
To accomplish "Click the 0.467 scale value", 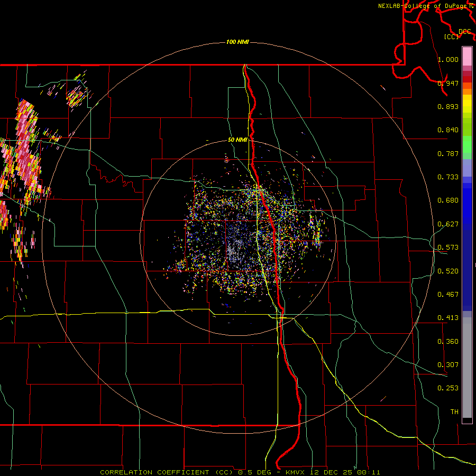I will (x=448, y=295).
